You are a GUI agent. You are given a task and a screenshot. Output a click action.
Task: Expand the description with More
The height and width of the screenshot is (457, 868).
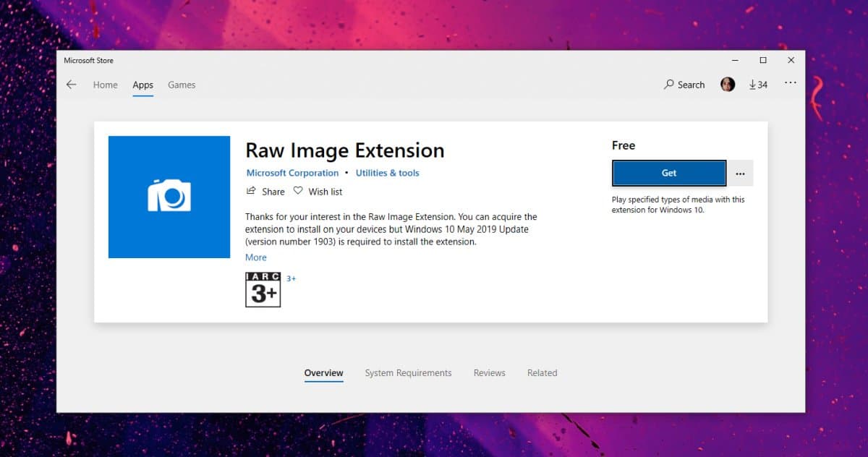coord(256,257)
